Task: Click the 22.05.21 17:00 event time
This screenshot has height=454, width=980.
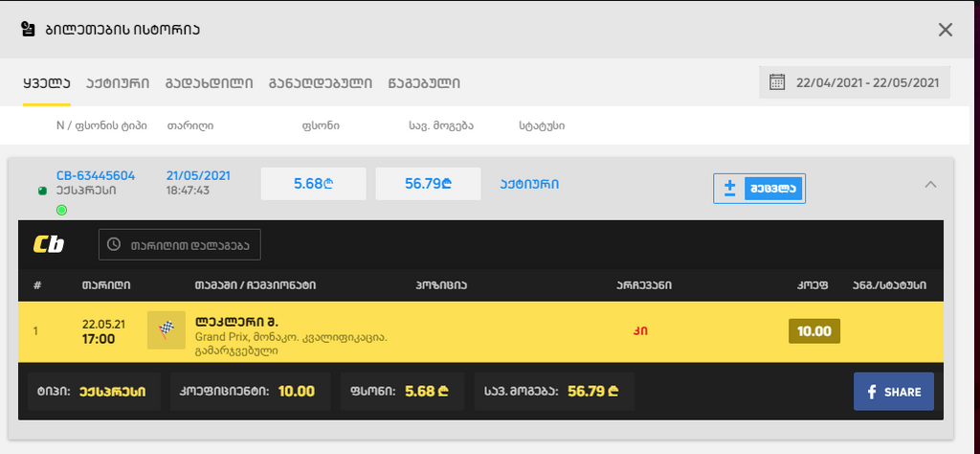Action: (x=103, y=332)
